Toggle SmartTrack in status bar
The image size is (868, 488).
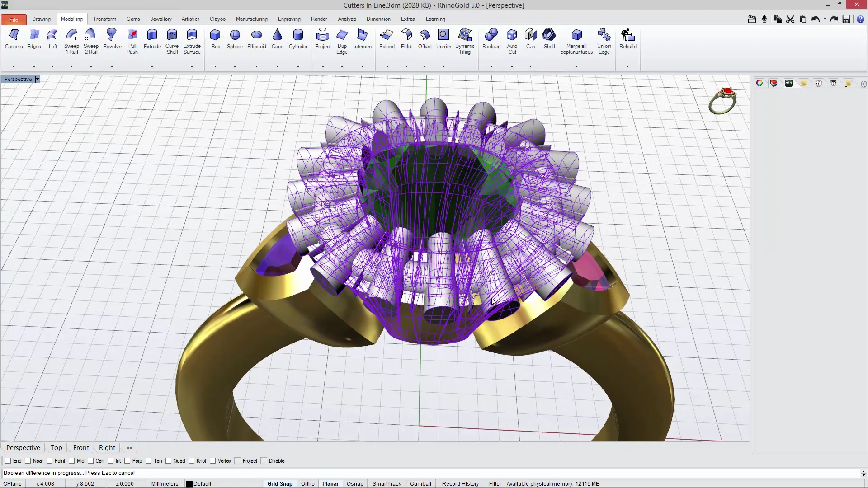coord(387,484)
